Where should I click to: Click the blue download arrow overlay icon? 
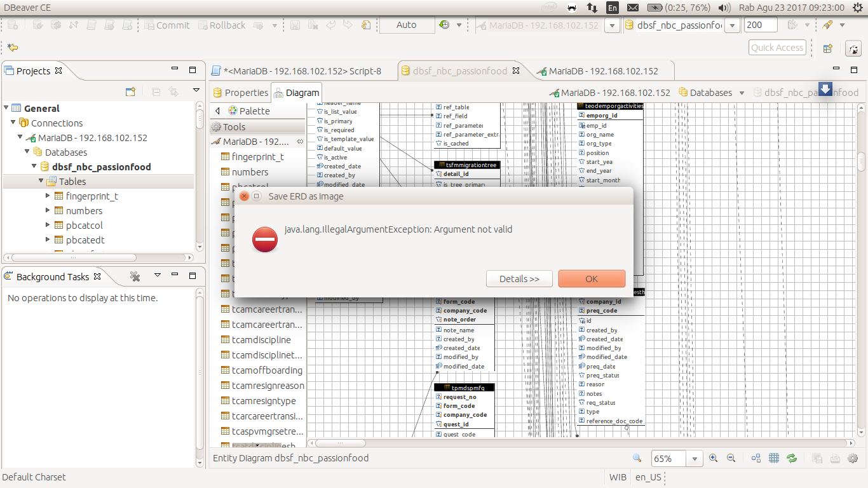tap(825, 89)
